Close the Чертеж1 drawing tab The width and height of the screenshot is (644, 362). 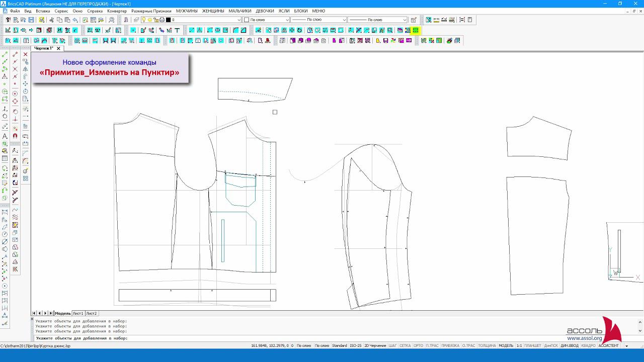pyautogui.click(x=58, y=48)
